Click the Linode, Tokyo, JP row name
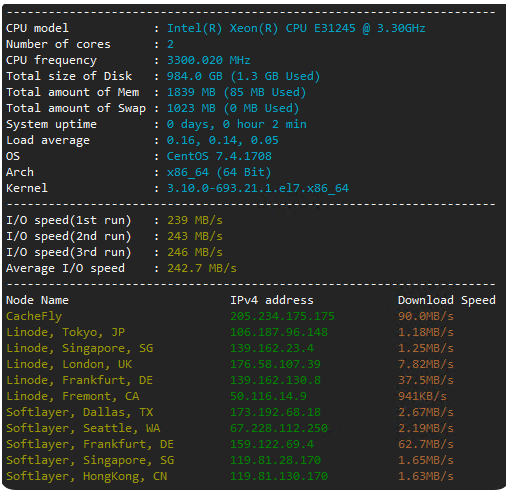The height and width of the screenshot is (490, 510). click(65, 332)
